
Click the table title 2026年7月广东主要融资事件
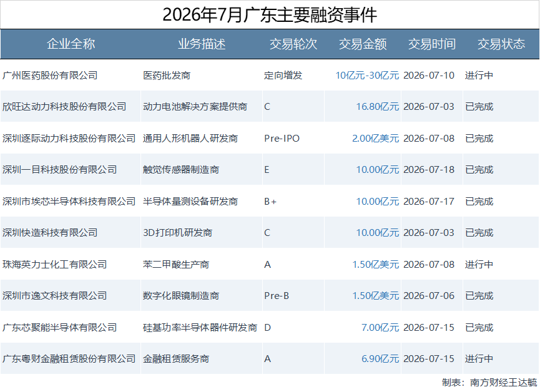270,15
